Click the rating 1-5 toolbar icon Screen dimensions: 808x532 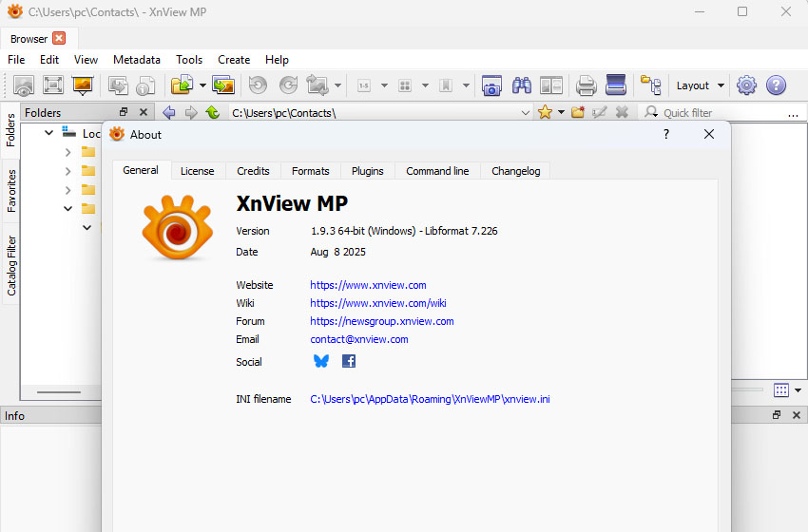click(364, 85)
